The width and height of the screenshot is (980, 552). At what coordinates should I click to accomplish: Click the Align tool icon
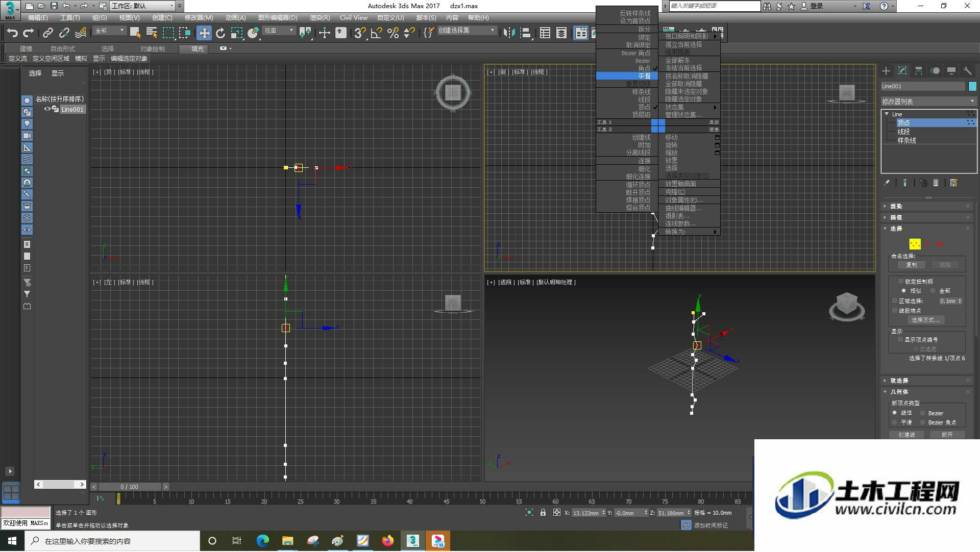525,33
